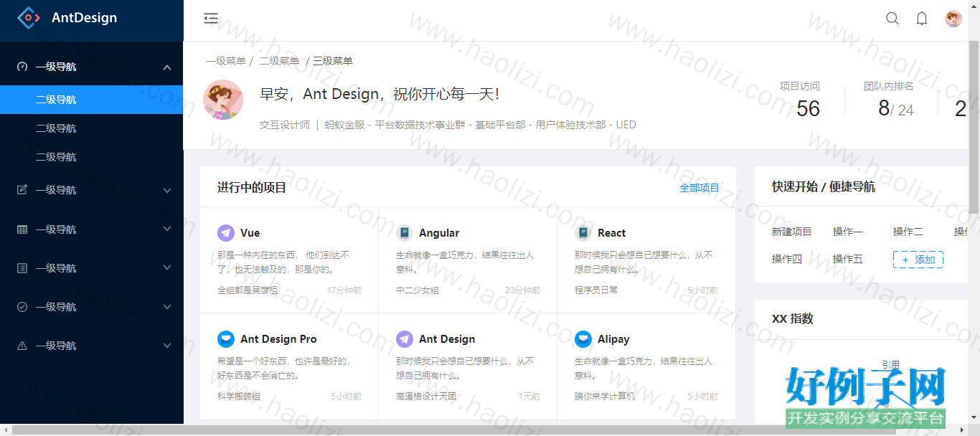The width and height of the screenshot is (980, 436).
Task: Click the Ant Design Pro project icon
Action: click(226, 339)
